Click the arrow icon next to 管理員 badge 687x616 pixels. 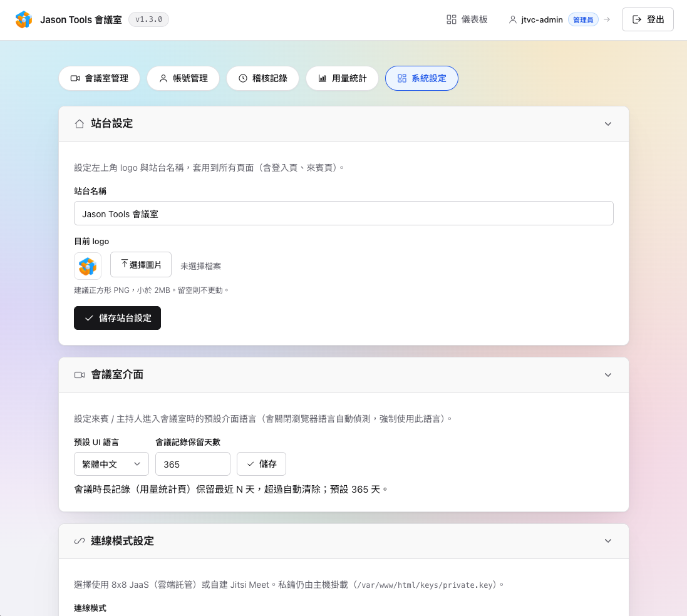click(x=607, y=19)
